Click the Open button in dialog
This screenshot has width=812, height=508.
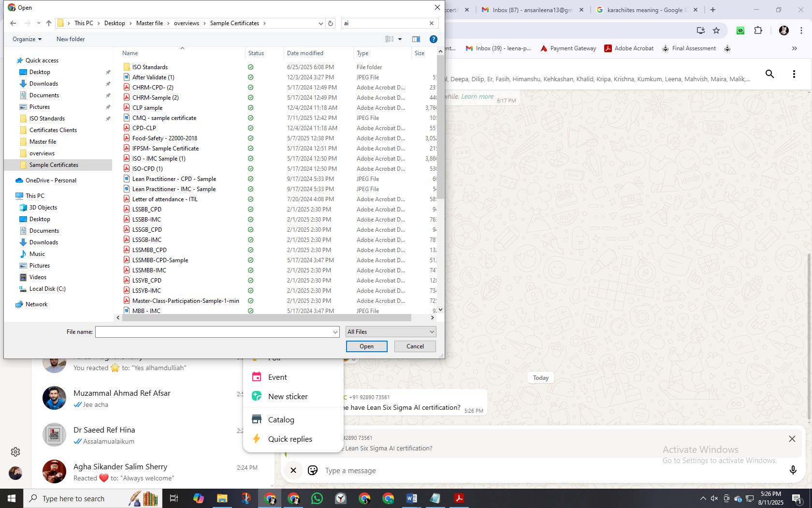[366, 346]
